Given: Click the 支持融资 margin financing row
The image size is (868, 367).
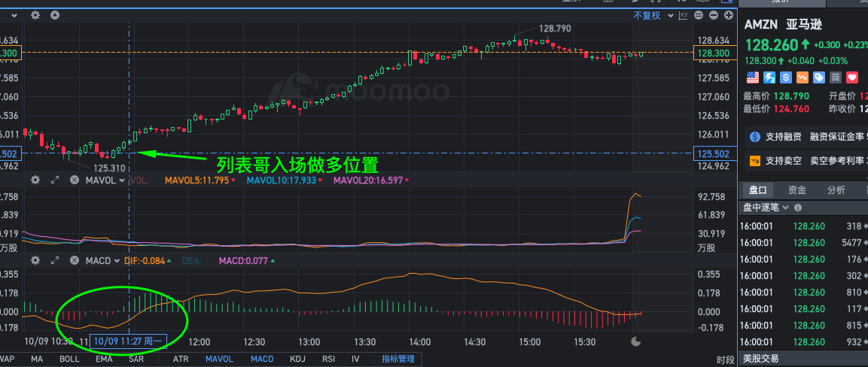Looking at the screenshot, I should pos(806,136).
